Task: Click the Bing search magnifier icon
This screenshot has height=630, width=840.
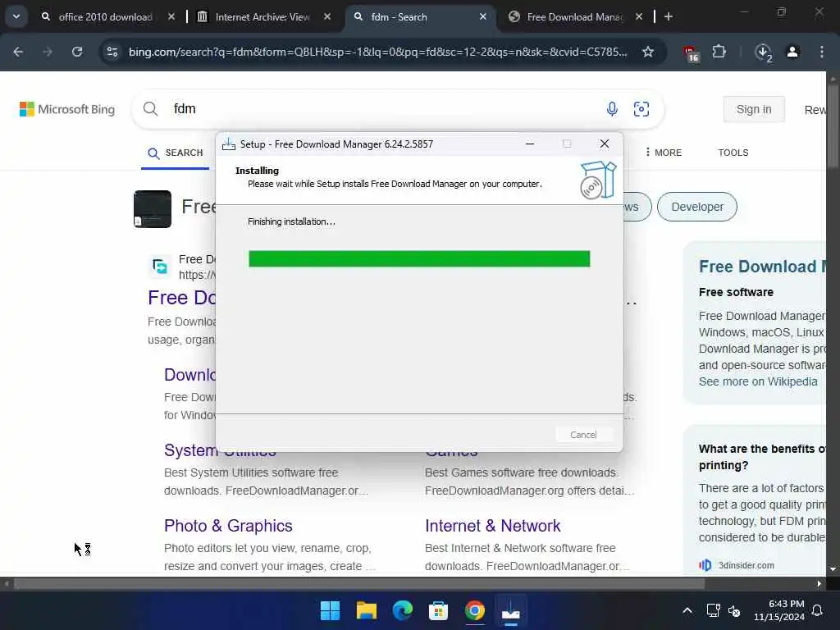Action: click(151, 109)
